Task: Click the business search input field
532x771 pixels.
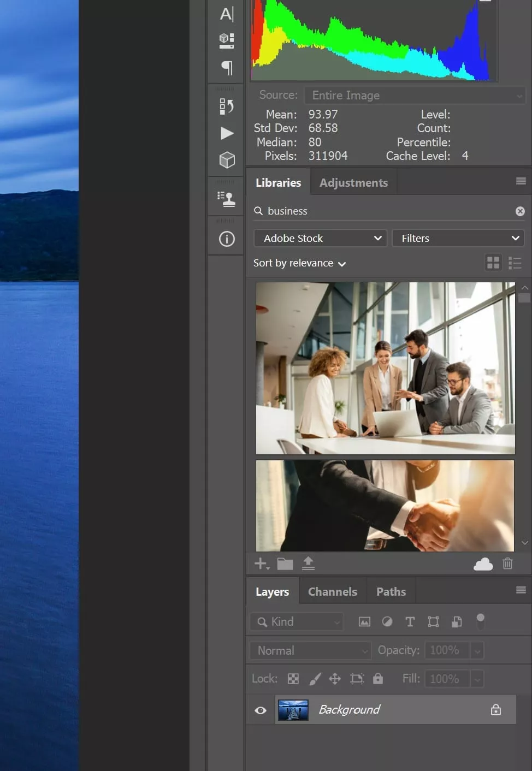Action: 389,211
